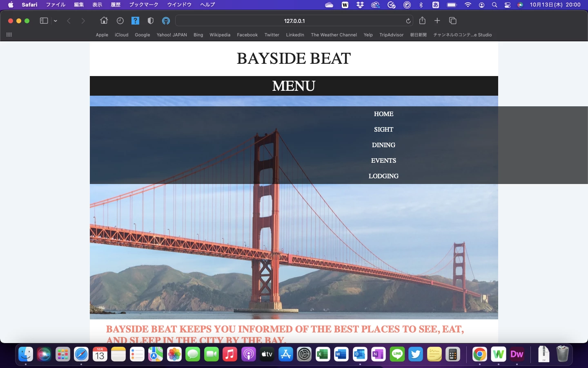588x368 pixels.
Task: Show favorites grid icon in bookmarks bar
Action: (x=9, y=35)
